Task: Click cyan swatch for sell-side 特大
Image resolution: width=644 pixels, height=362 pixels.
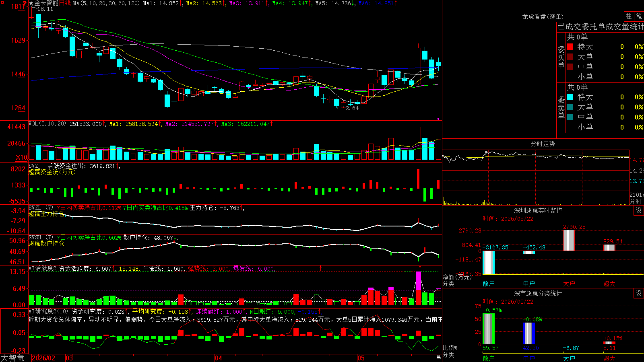Action: (570, 97)
